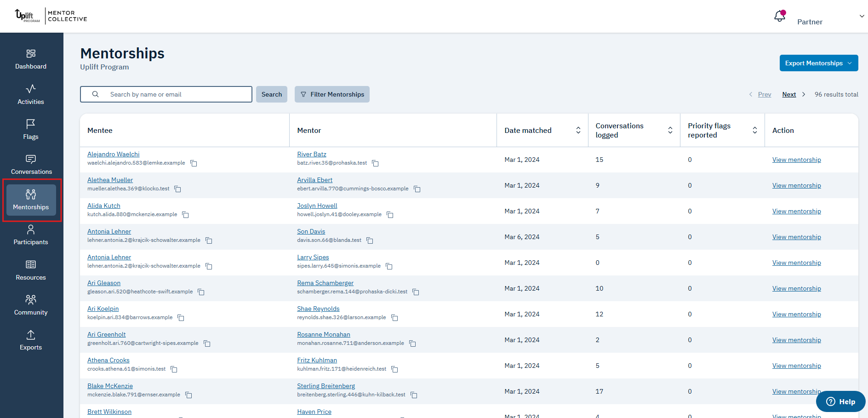868x418 pixels.
Task: Open mentor River Batz's profile
Action: [x=312, y=154]
